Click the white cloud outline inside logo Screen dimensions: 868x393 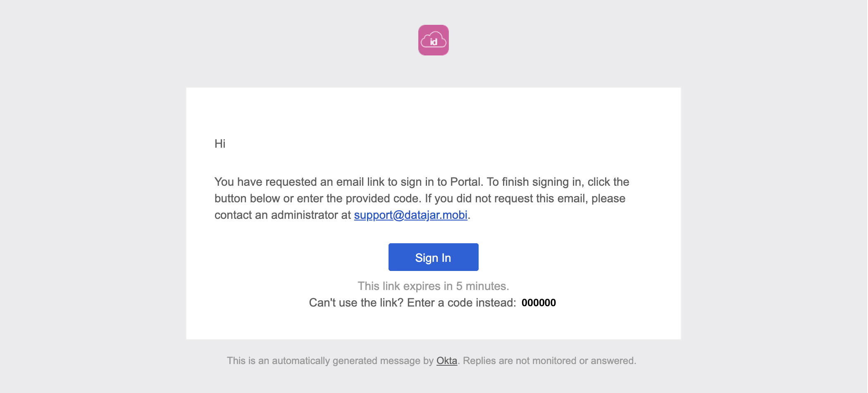click(433, 40)
